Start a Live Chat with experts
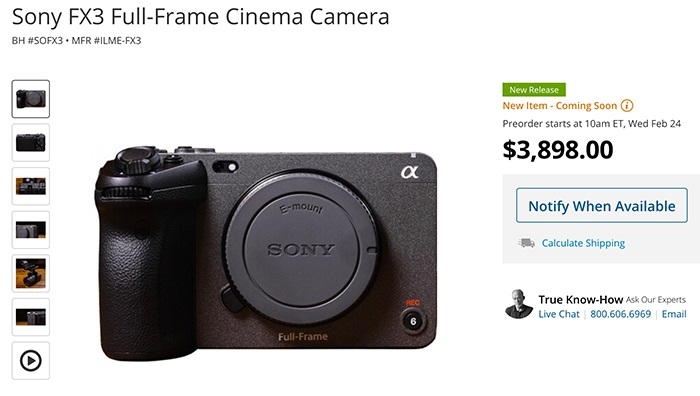The width and height of the screenshot is (700, 396). click(x=558, y=314)
